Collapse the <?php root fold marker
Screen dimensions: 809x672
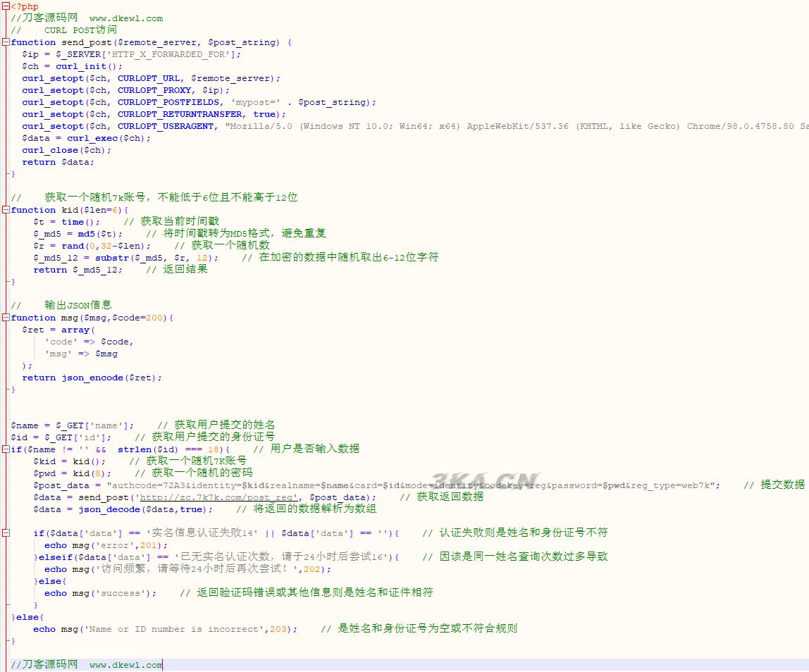click(5, 6)
